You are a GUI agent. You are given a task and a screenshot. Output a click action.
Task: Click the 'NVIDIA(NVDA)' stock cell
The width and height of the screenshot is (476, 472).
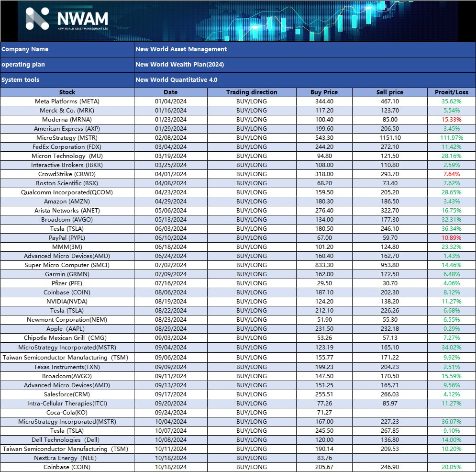(x=67, y=302)
